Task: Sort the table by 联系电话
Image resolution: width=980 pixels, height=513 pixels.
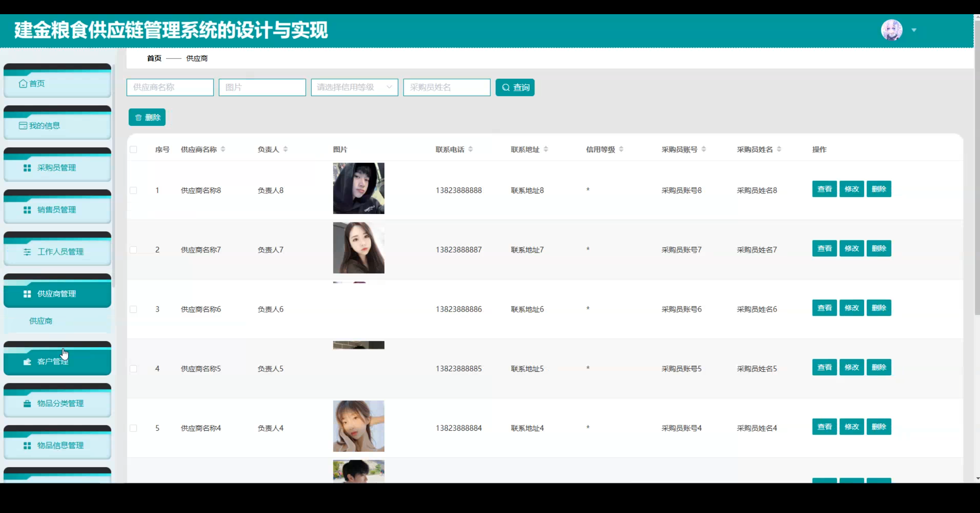Action: (x=471, y=149)
